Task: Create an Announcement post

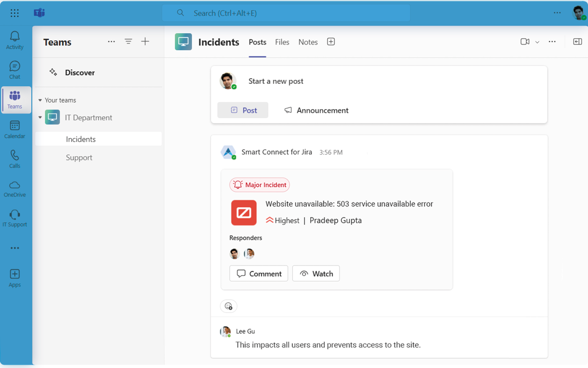Action: click(x=316, y=110)
